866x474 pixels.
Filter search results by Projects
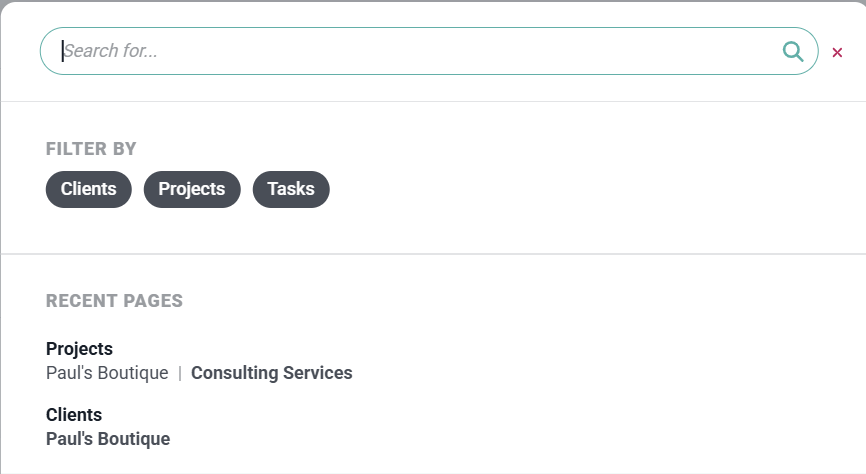click(192, 189)
